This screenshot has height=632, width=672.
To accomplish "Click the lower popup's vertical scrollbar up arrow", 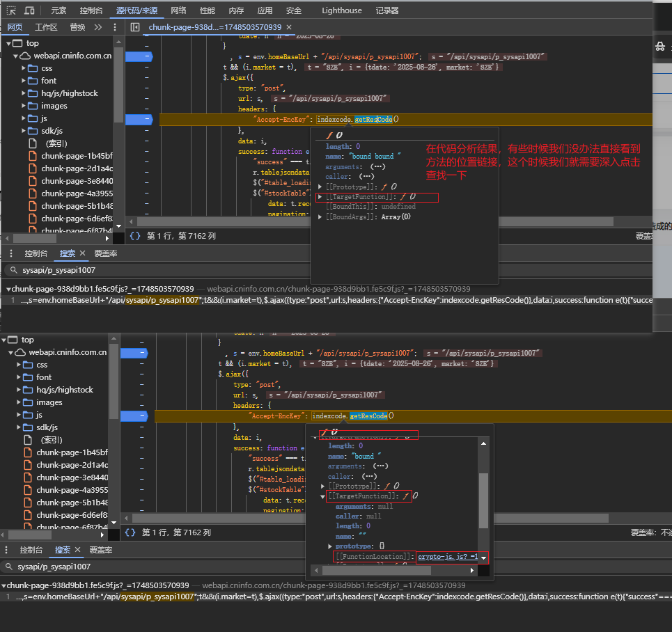I will click(x=483, y=443).
